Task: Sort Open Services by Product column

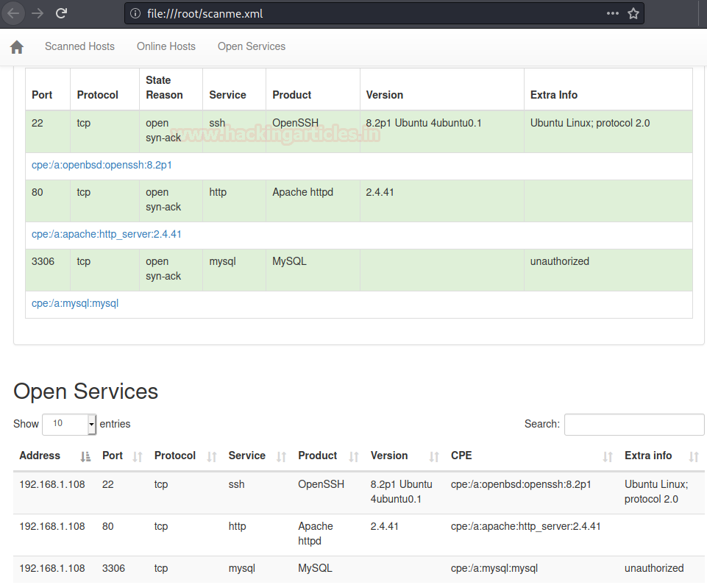Action: (328, 456)
